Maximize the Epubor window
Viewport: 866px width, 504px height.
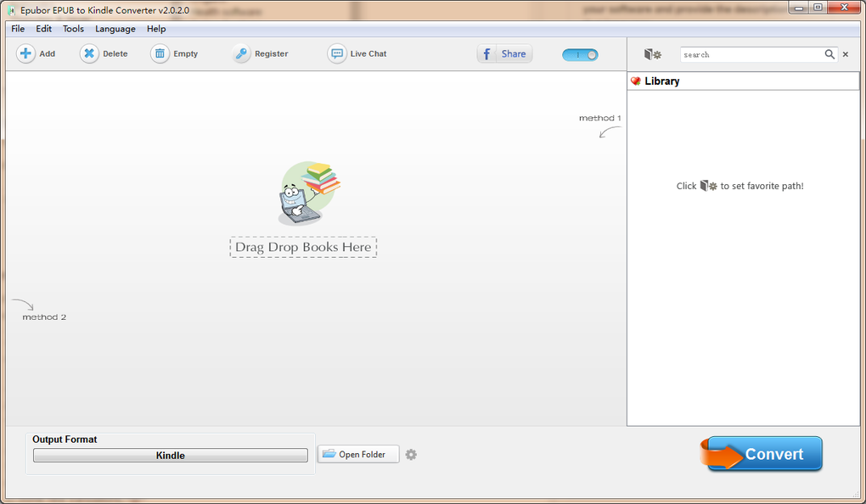point(818,8)
